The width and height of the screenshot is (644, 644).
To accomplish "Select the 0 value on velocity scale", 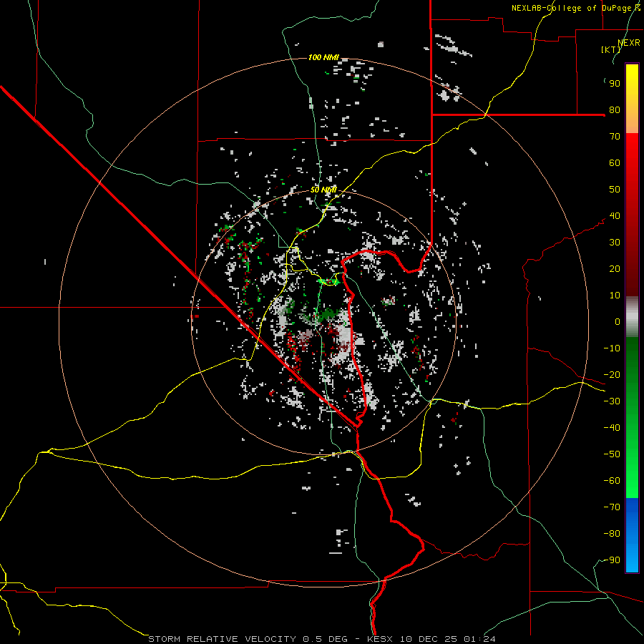I will tap(618, 322).
